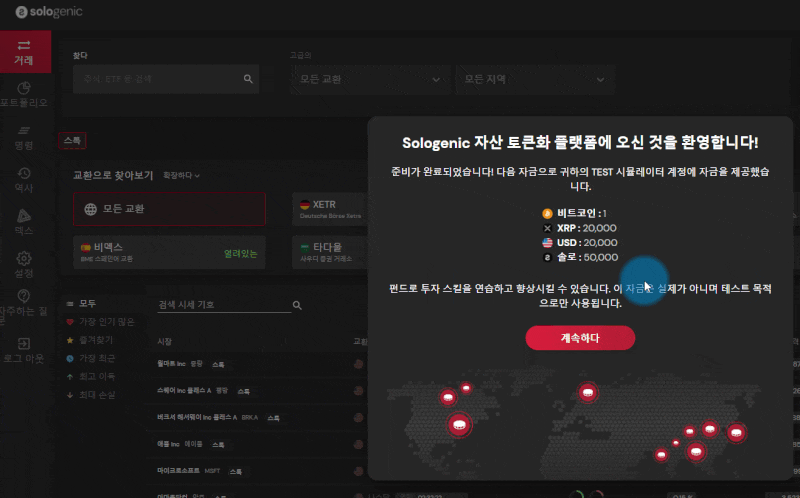Focus the stock and ETF search field
This screenshot has width=800, height=498.
(x=166, y=79)
